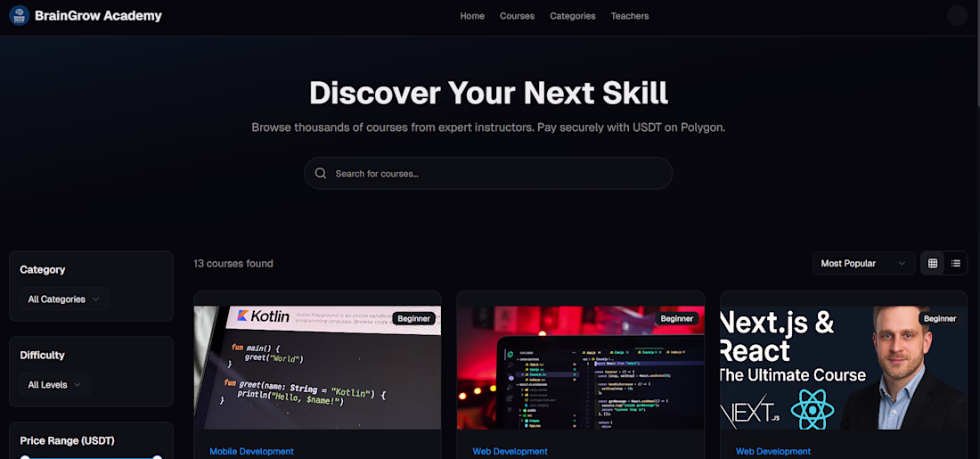Open the Kotlin course thumbnail
Screen dimensions: 980x459
pyautogui.click(x=317, y=368)
